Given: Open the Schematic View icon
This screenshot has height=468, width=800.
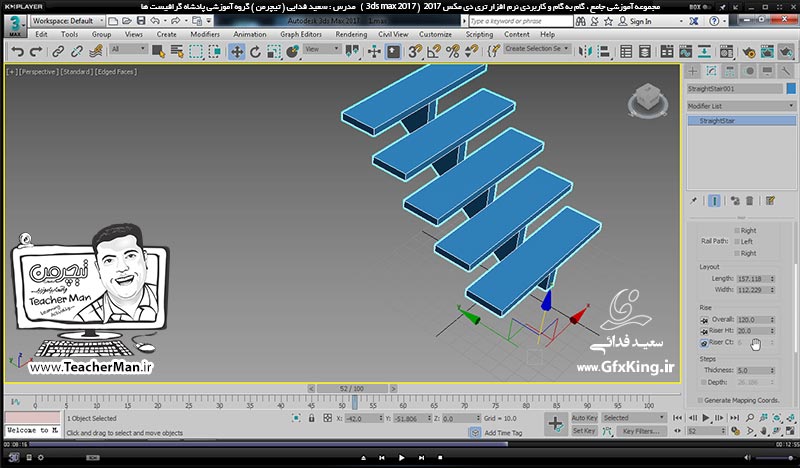Looking at the screenshot, I should (x=705, y=52).
